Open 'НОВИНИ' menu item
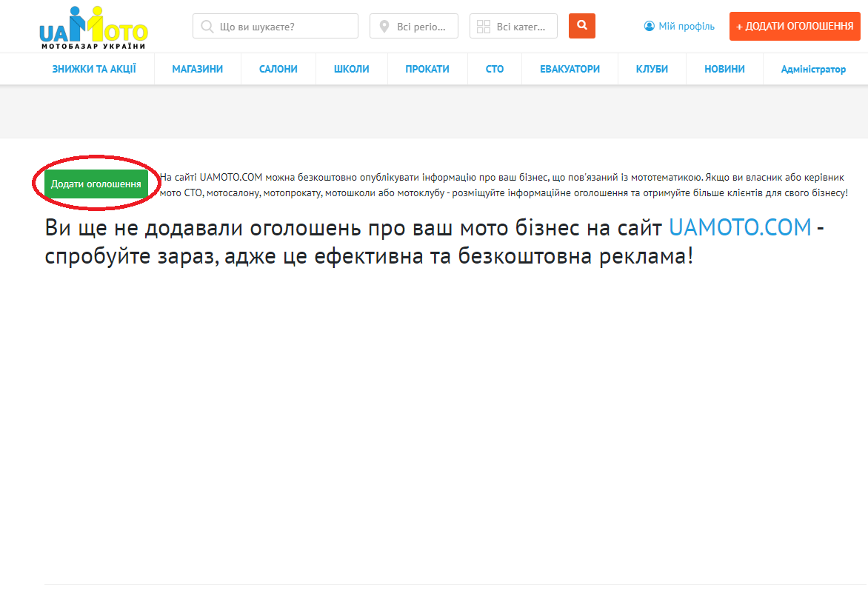Viewport: 868px width, 593px height. tap(724, 69)
